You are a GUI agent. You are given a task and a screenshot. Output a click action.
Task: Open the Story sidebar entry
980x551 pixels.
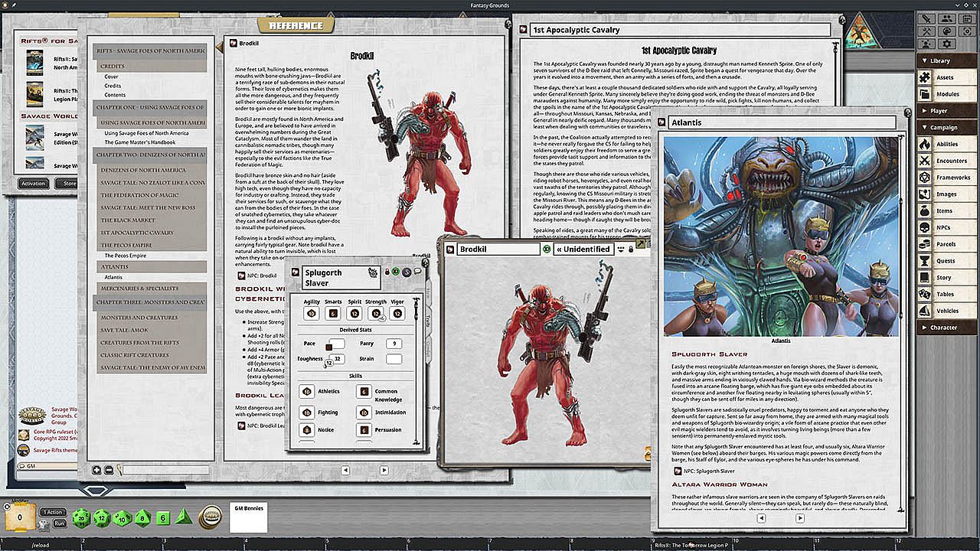click(x=943, y=278)
